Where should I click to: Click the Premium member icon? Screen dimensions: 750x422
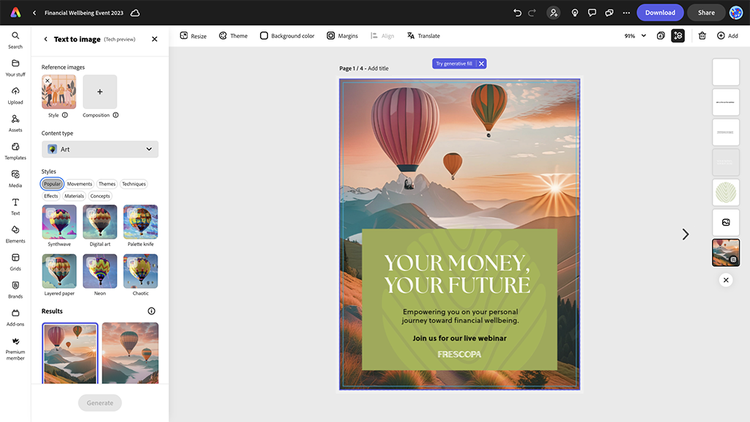(x=15, y=348)
